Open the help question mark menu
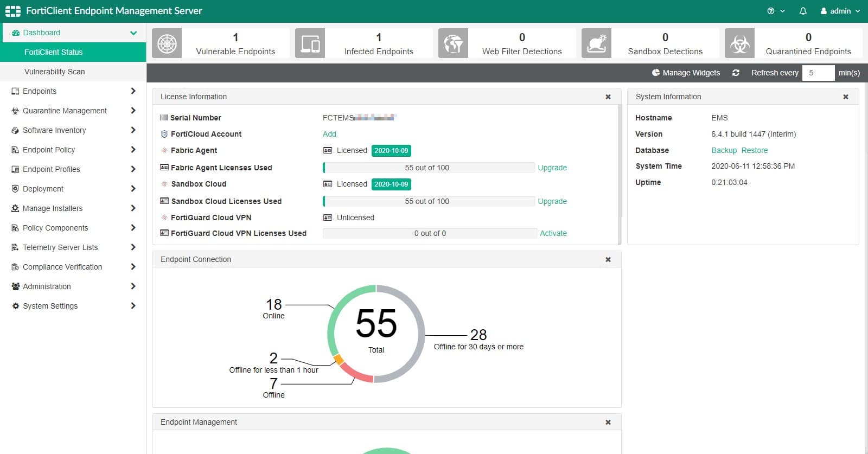 [x=776, y=11]
